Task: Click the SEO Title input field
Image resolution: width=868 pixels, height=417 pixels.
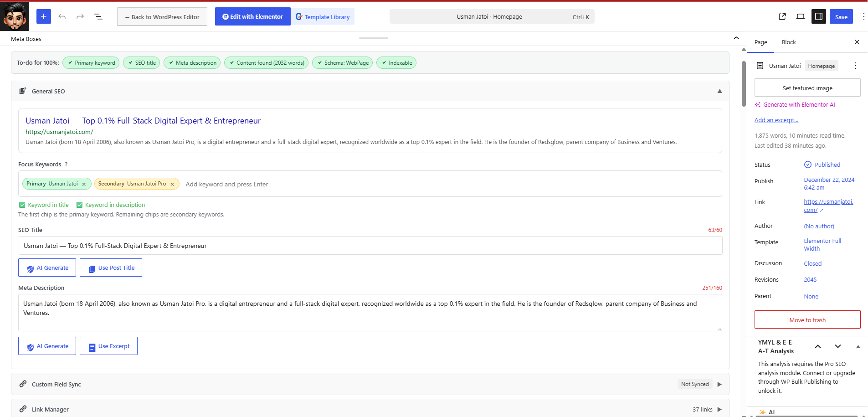Action: [x=370, y=246]
